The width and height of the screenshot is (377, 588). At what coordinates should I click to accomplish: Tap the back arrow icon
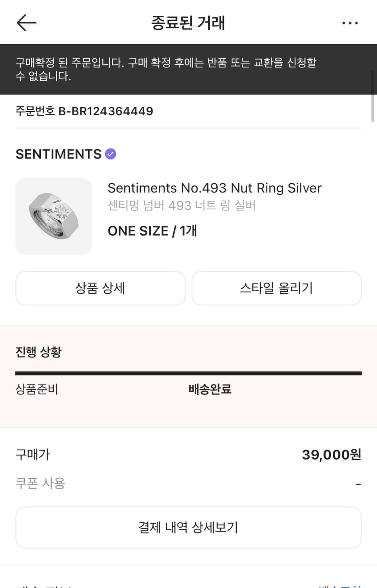pos(27,23)
